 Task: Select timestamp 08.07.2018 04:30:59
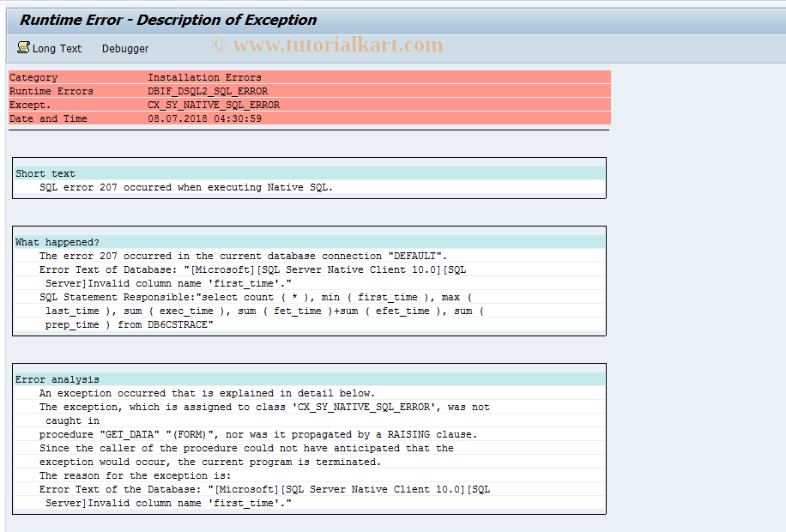(x=204, y=118)
